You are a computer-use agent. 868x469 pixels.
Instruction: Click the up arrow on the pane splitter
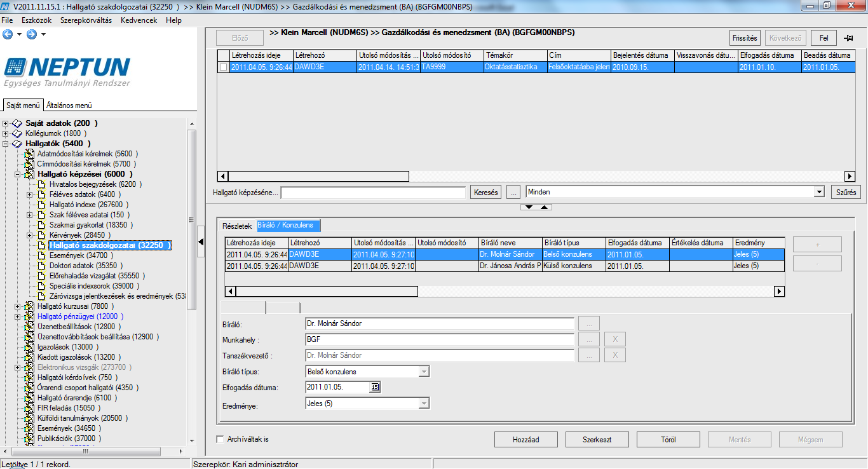tap(544, 207)
